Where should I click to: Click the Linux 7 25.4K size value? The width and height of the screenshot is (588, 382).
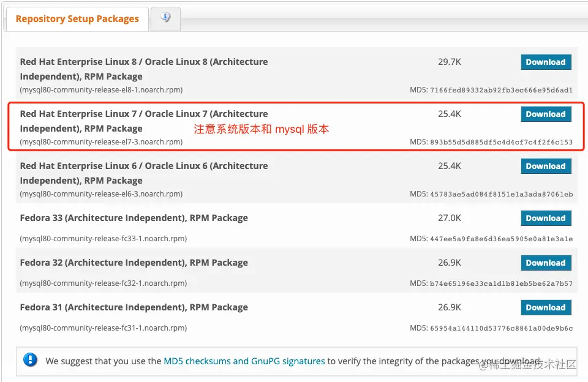450,114
